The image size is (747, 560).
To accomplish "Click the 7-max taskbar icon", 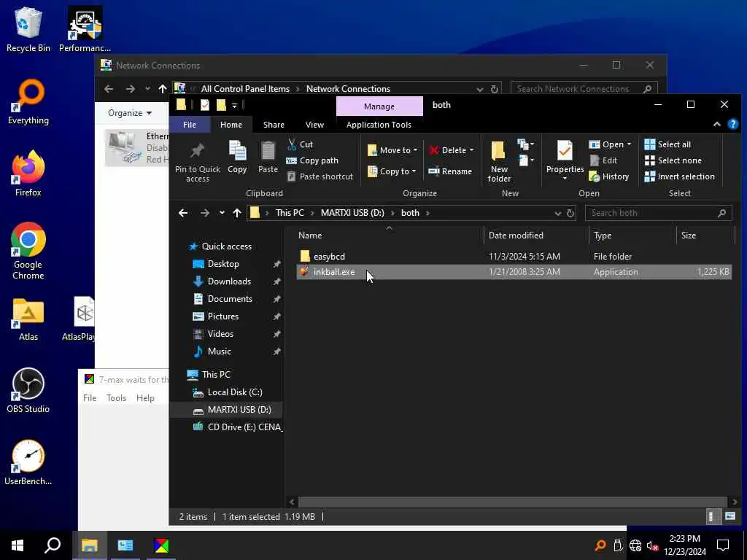I will pyautogui.click(x=161, y=545).
